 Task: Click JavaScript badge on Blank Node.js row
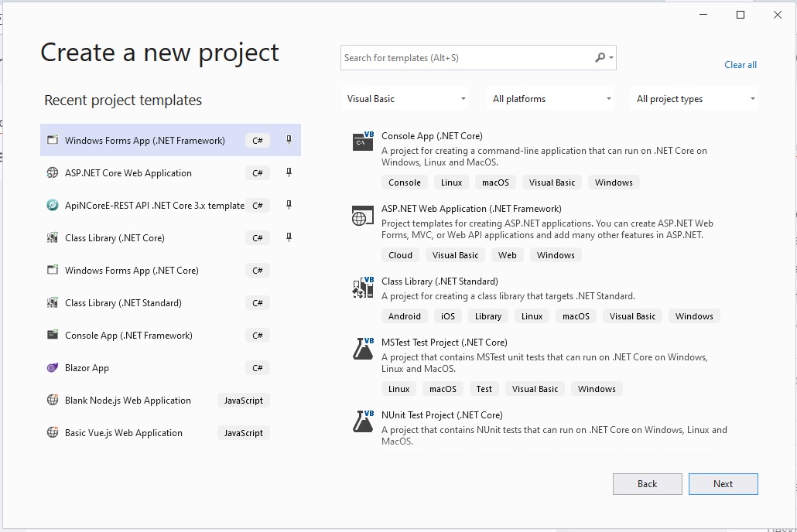[x=244, y=400]
